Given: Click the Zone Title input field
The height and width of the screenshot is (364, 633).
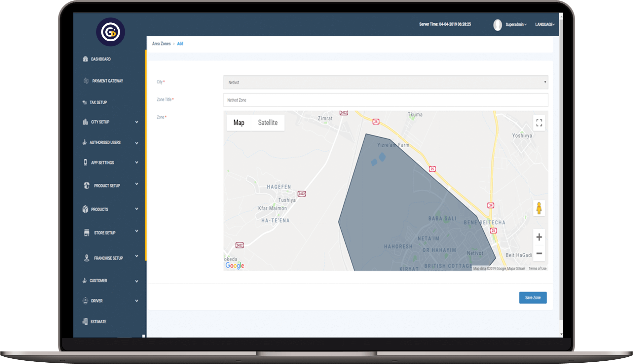Looking at the screenshot, I should pyautogui.click(x=385, y=100).
